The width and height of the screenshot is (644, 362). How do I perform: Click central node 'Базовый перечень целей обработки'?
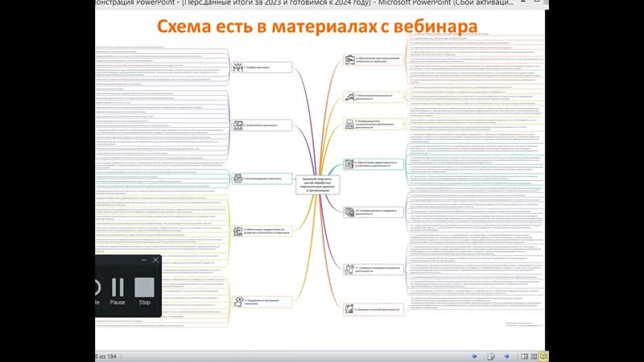(x=318, y=185)
